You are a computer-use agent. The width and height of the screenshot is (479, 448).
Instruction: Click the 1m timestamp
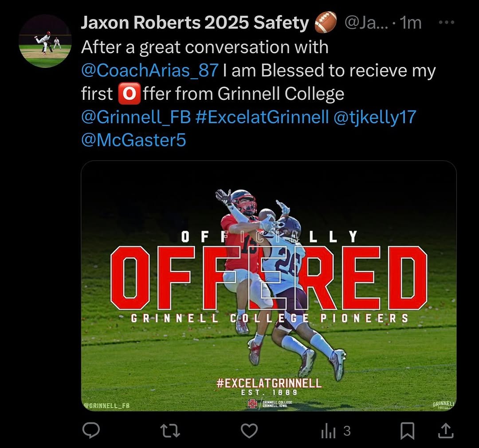[410, 23]
